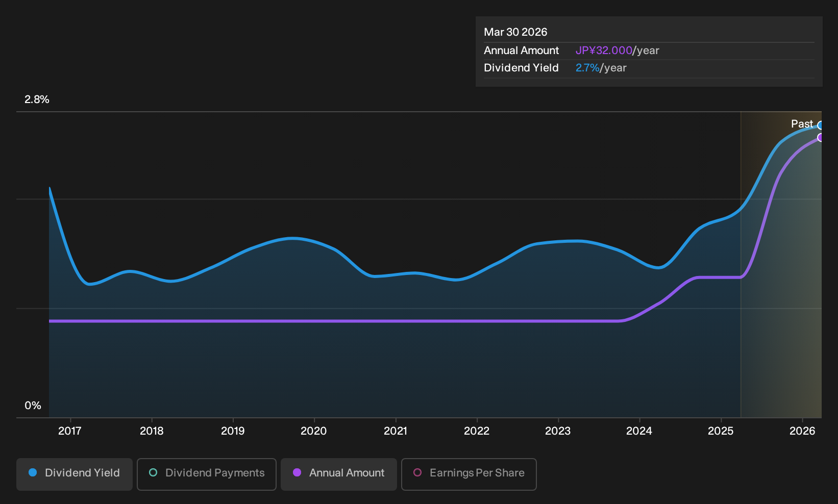Click the 2.8% y-axis label

tap(37, 99)
